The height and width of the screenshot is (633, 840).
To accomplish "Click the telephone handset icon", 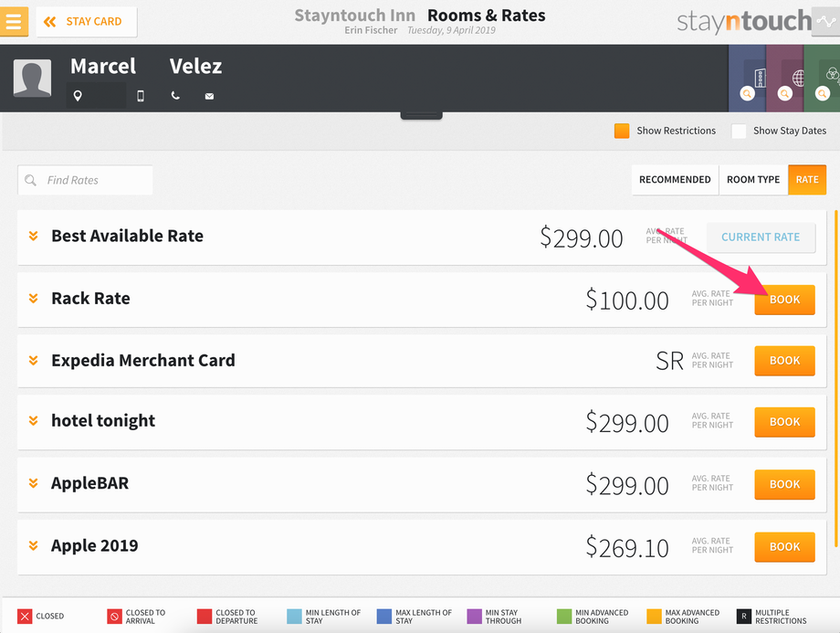I will pos(175,96).
